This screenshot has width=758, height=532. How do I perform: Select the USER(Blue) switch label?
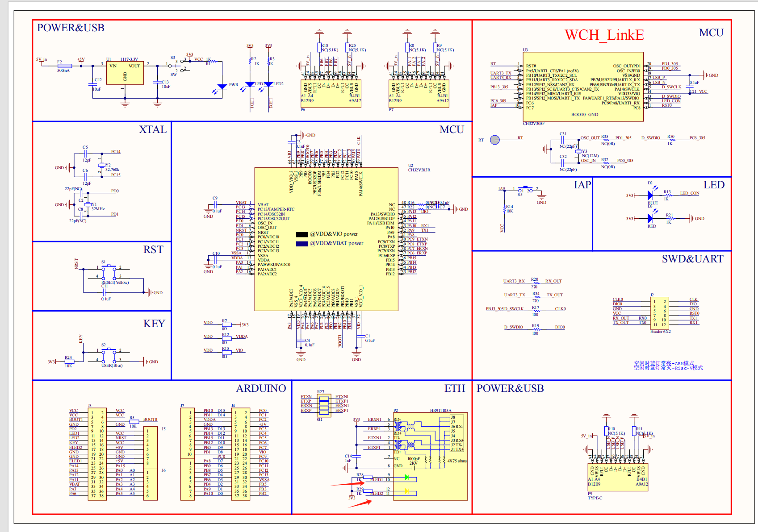[x=112, y=366]
